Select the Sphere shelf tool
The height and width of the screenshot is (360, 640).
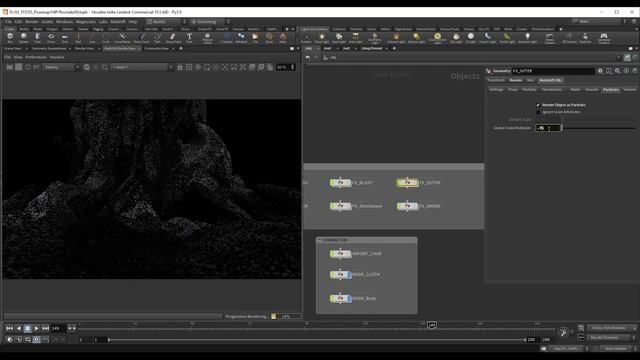click(24, 38)
